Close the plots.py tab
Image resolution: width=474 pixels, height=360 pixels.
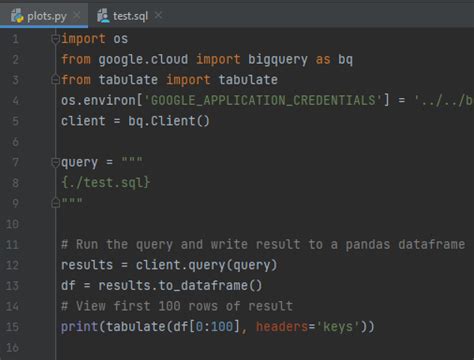click(77, 15)
